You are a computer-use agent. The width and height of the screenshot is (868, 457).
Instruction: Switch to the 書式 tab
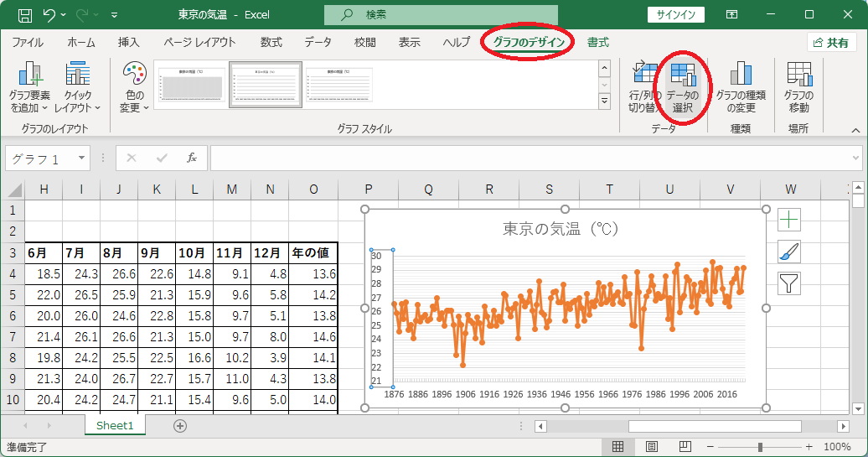pyautogui.click(x=598, y=43)
